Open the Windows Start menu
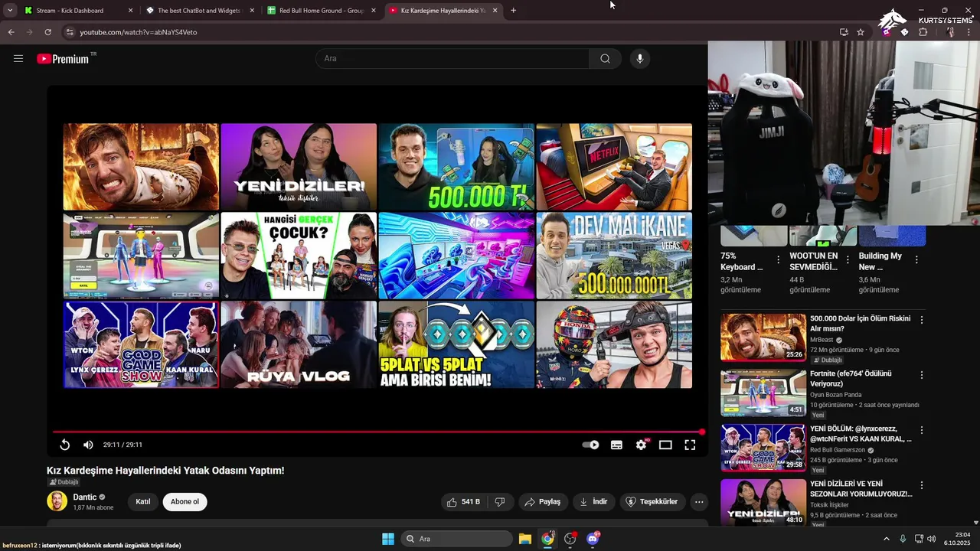 point(388,539)
